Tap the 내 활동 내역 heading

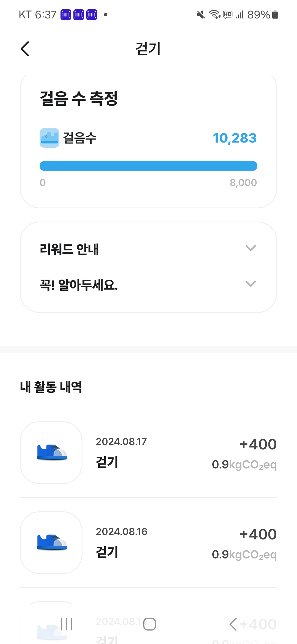click(x=51, y=387)
